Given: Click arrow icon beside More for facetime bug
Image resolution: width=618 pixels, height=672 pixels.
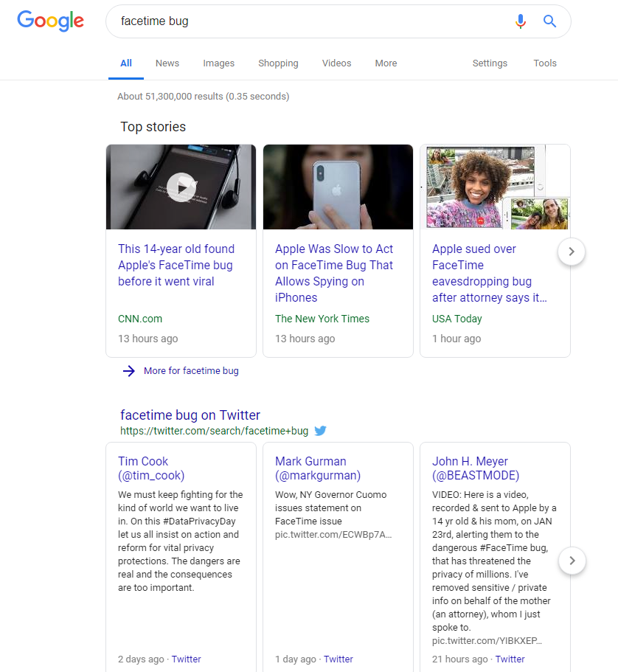Looking at the screenshot, I should [x=129, y=371].
